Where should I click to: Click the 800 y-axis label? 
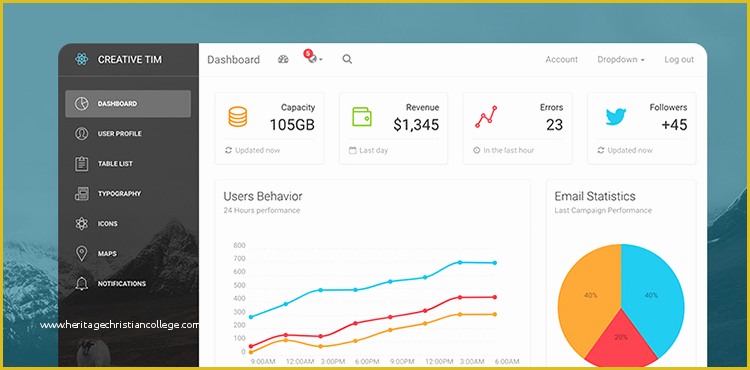pos(239,246)
